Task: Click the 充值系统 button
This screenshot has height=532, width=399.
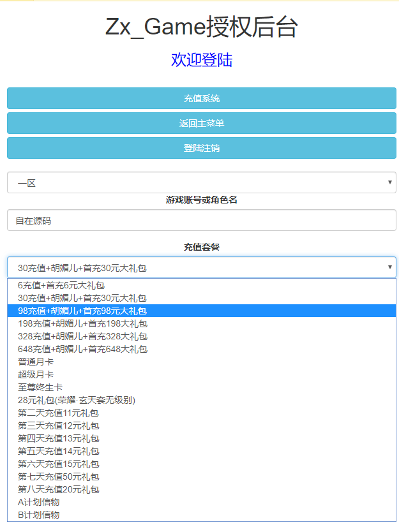Action: pos(201,98)
